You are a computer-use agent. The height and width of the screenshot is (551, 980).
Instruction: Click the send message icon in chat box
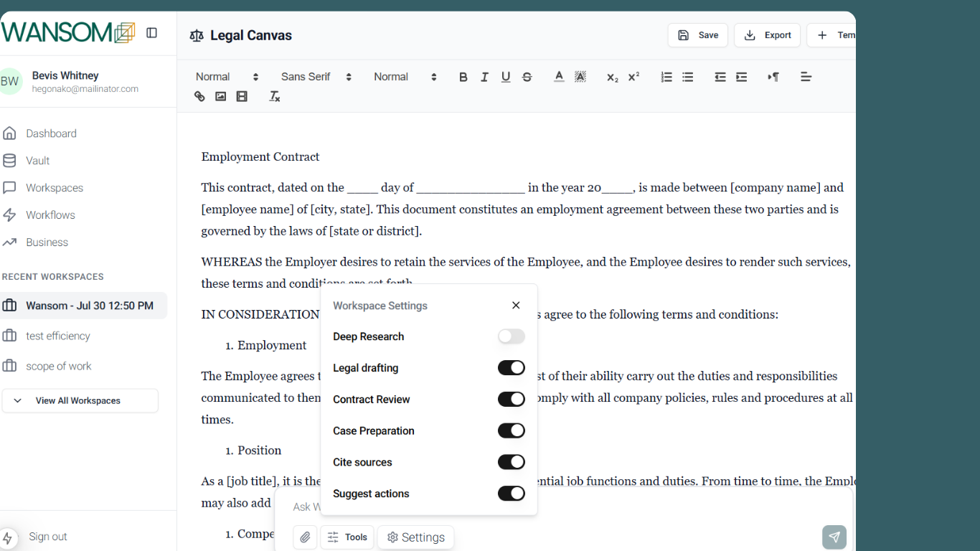[834, 537]
